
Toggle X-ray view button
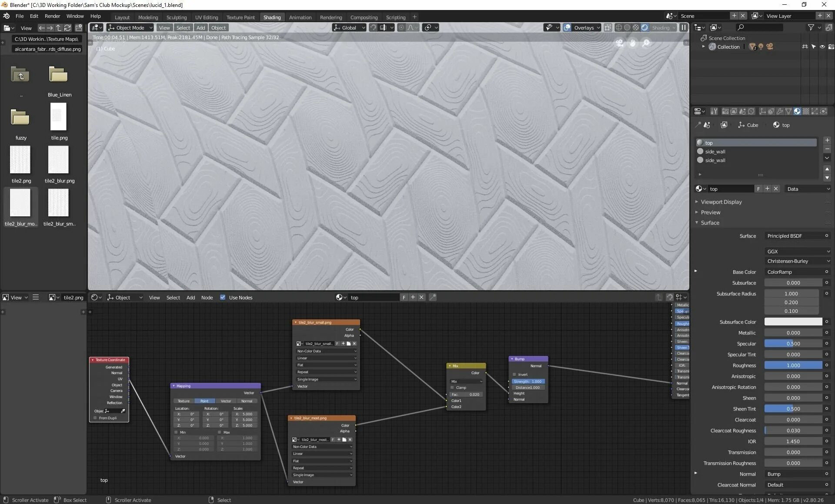click(x=608, y=27)
